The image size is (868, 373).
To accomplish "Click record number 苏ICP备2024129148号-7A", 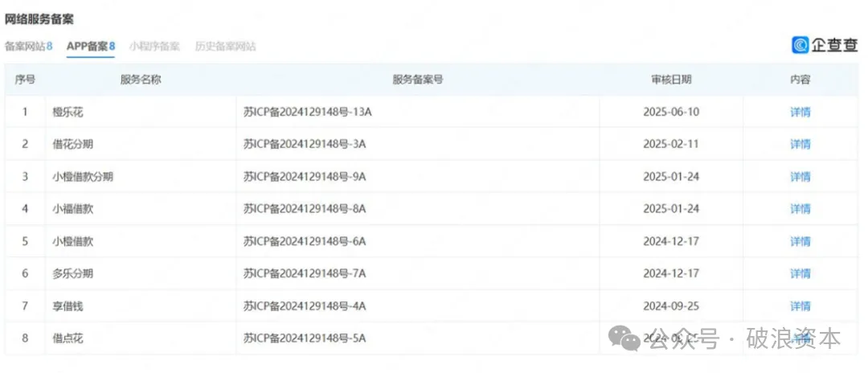I will tap(305, 274).
